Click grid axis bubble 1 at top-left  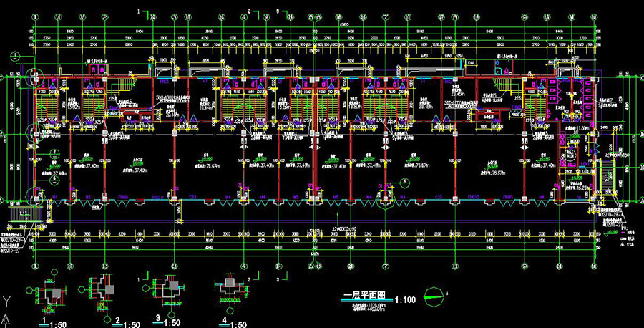click(35, 16)
